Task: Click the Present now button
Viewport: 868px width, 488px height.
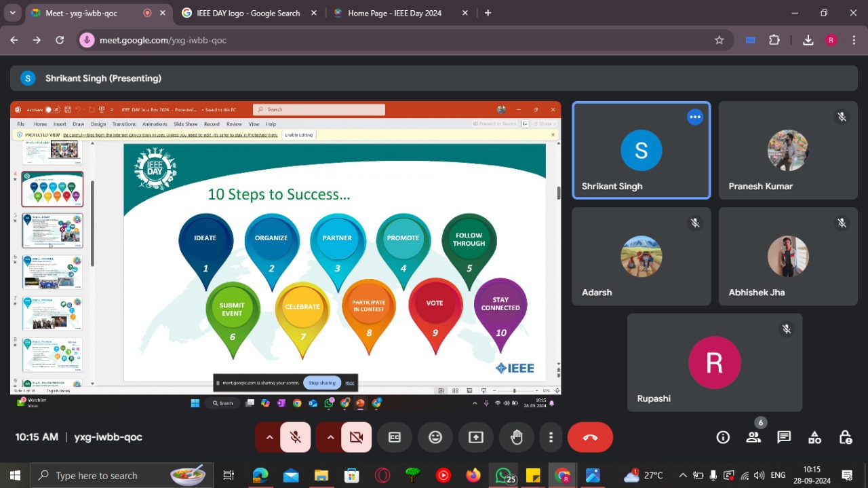Action: tap(476, 437)
